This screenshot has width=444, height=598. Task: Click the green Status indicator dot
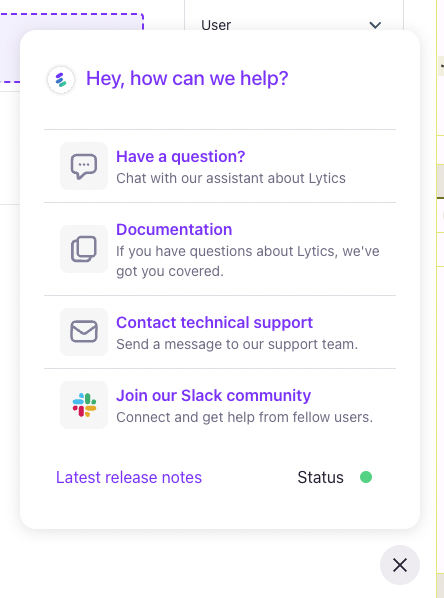click(366, 477)
